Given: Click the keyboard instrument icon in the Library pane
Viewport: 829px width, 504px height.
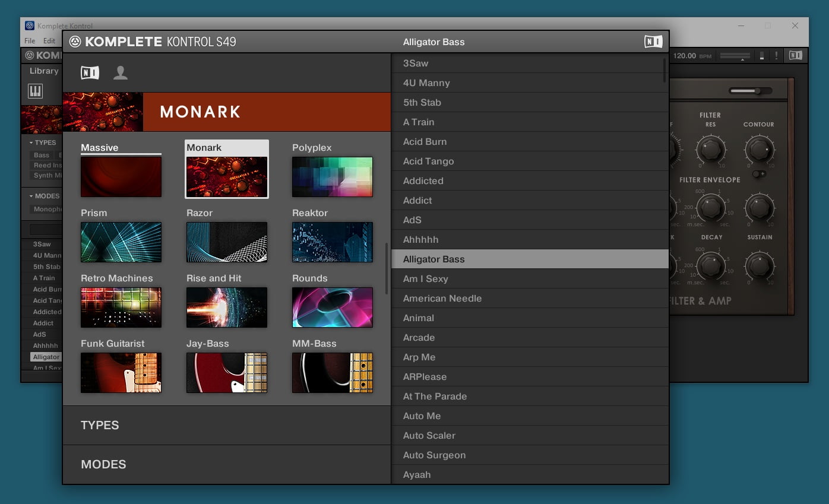Looking at the screenshot, I should (35, 91).
